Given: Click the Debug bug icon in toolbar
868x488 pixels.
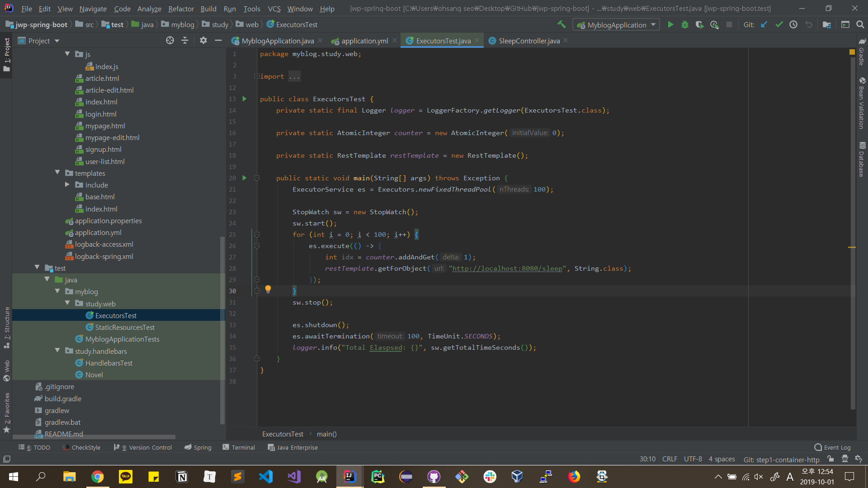Looking at the screenshot, I should [685, 25].
